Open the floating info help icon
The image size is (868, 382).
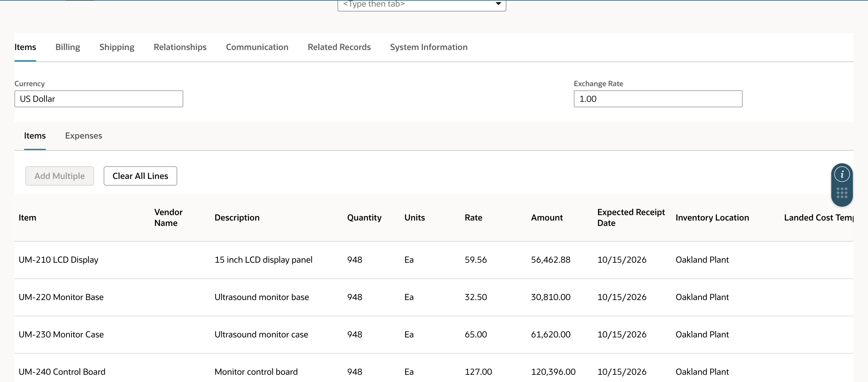[x=842, y=174]
